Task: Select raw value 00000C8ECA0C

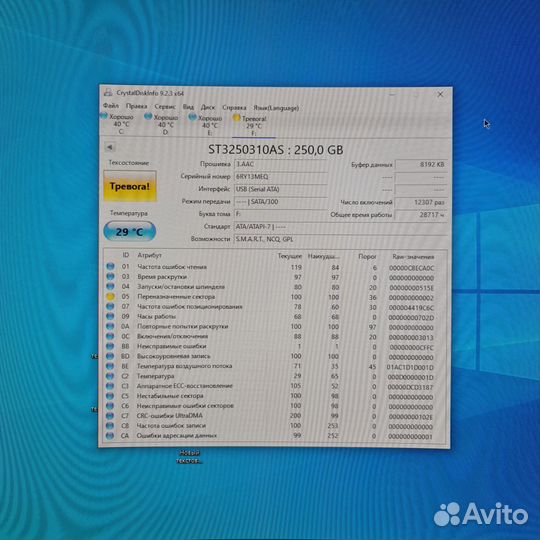Action: point(411,268)
